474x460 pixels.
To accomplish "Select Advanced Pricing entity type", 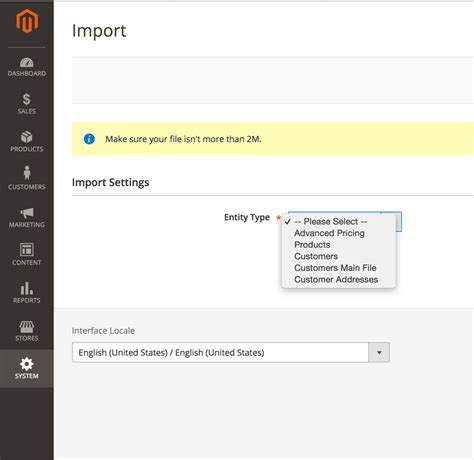I will (339, 233).
